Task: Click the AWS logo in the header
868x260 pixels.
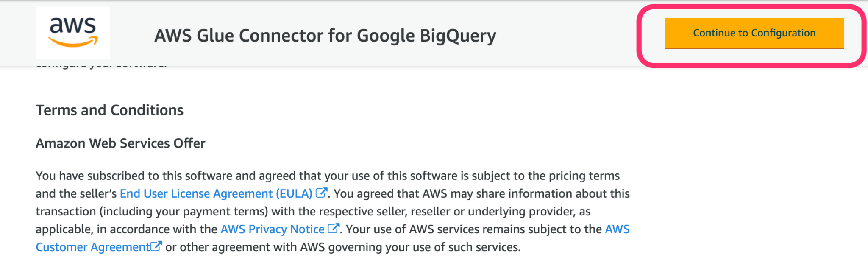Action: [73, 32]
